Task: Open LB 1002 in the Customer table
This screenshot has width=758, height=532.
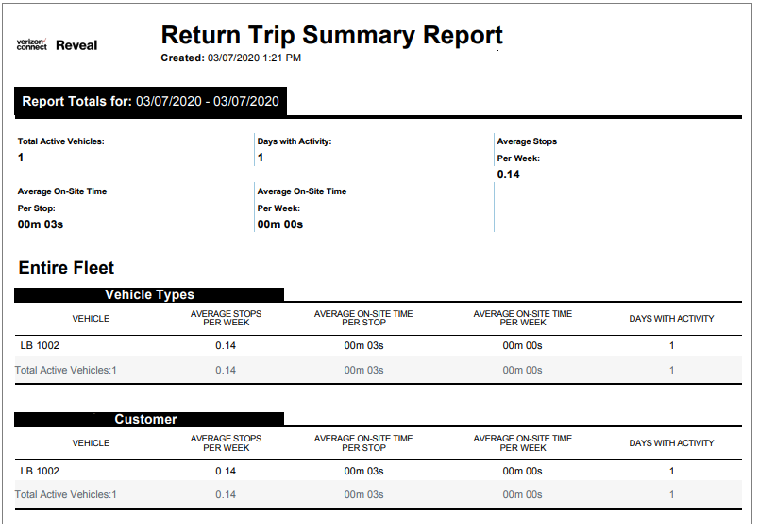Action: pyautogui.click(x=41, y=471)
